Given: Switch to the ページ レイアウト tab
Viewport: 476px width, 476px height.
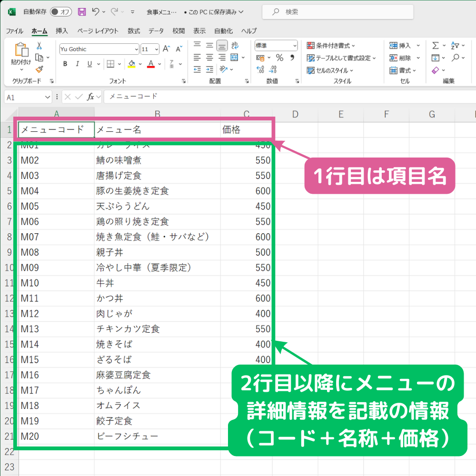Looking at the screenshot, I should pyautogui.click(x=98, y=31).
